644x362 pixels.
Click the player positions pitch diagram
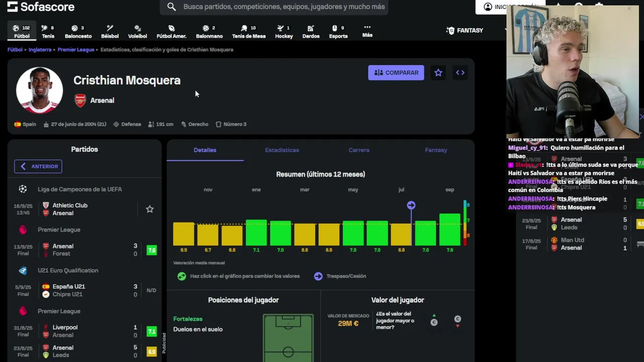(x=288, y=338)
